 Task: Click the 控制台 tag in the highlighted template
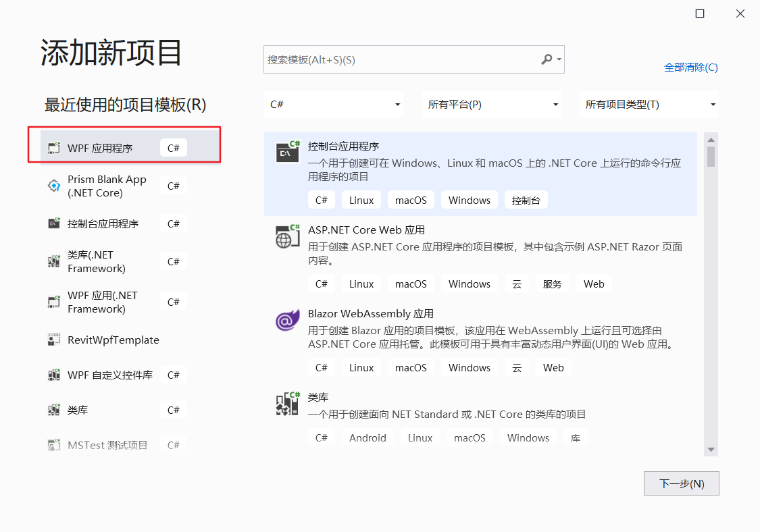(526, 200)
